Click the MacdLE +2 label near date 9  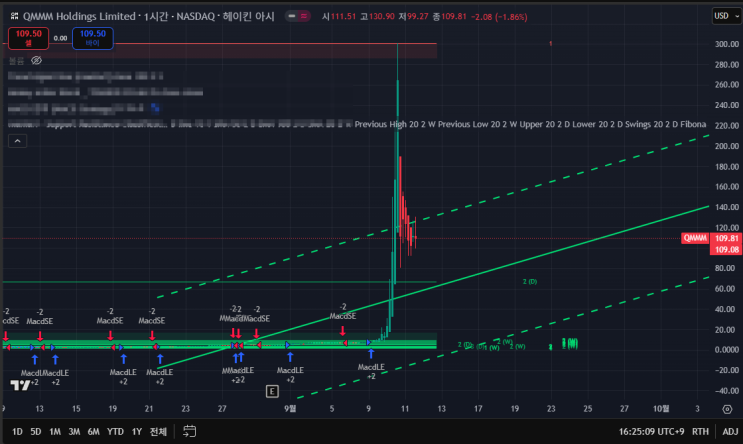coord(371,372)
